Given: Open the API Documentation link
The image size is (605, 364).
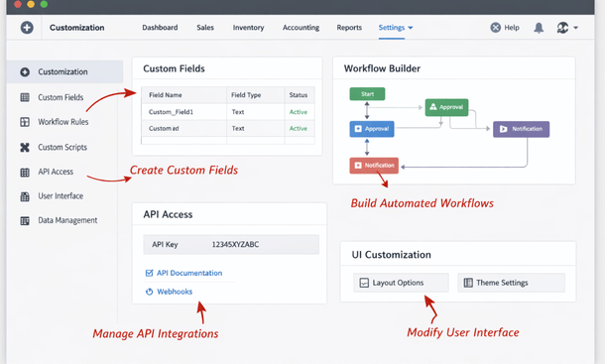Looking at the screenshot, I should pyautogui.click(x=189, y=273).
